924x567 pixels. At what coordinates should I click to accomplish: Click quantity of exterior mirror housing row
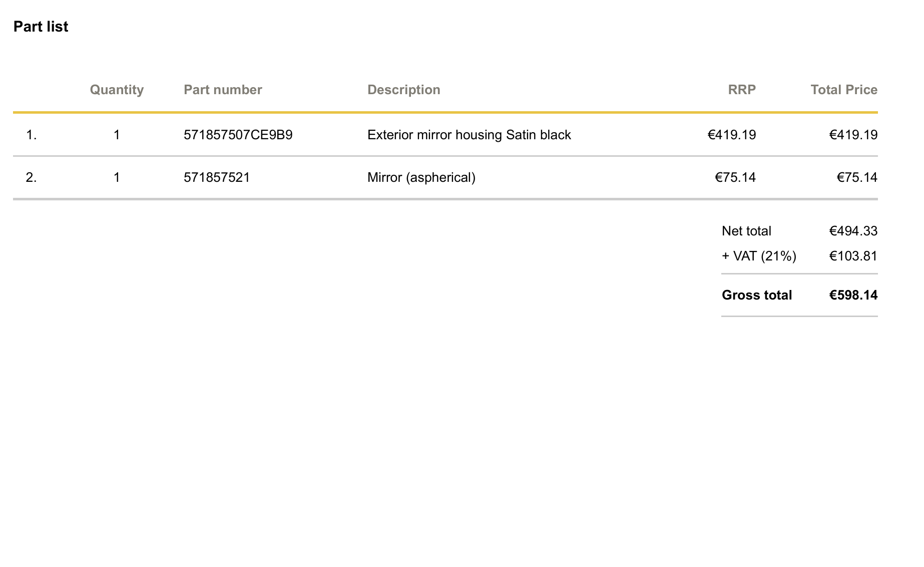[x=117, y=135]
